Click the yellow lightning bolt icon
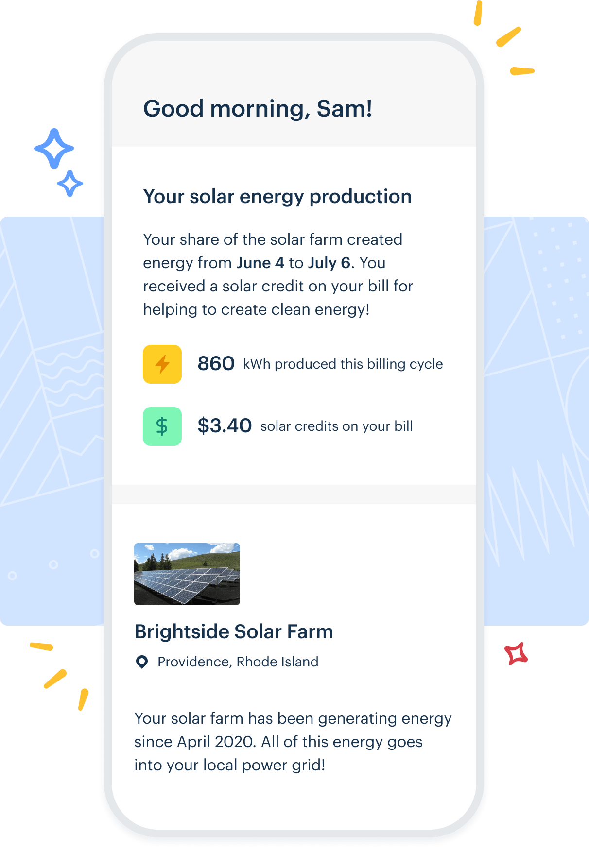The width and height of the screenshot is (589, 868). click(162, 364)
